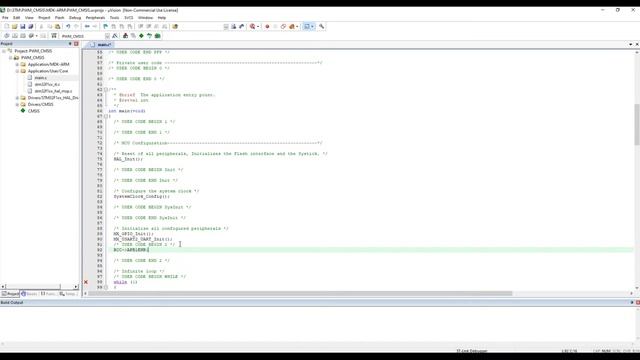Open the Edit menu

[x=16, y=18]
